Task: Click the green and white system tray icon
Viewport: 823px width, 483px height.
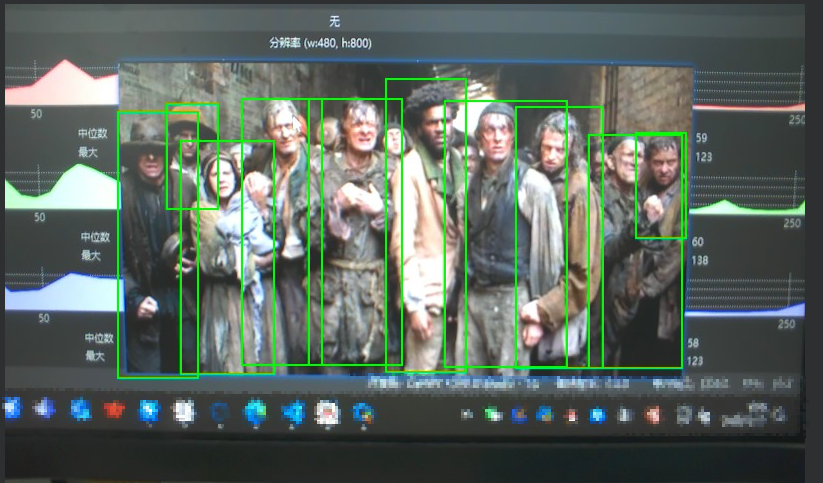Action: 493,415
